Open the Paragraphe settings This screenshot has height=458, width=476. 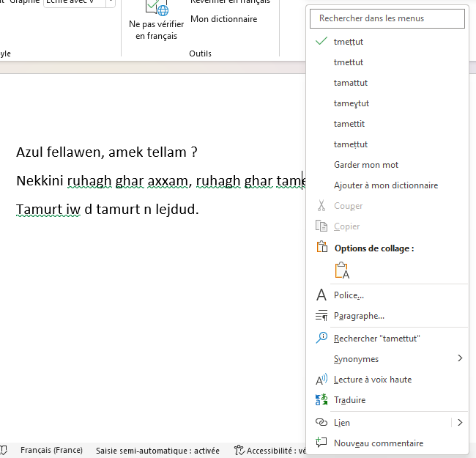coord(359,316)
